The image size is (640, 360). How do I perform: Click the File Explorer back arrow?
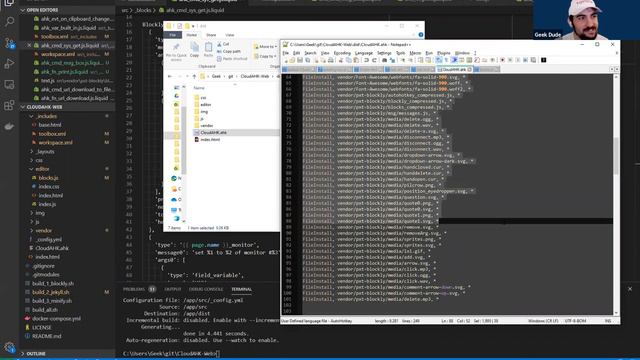pyautogui.click(x=170, y=76)
